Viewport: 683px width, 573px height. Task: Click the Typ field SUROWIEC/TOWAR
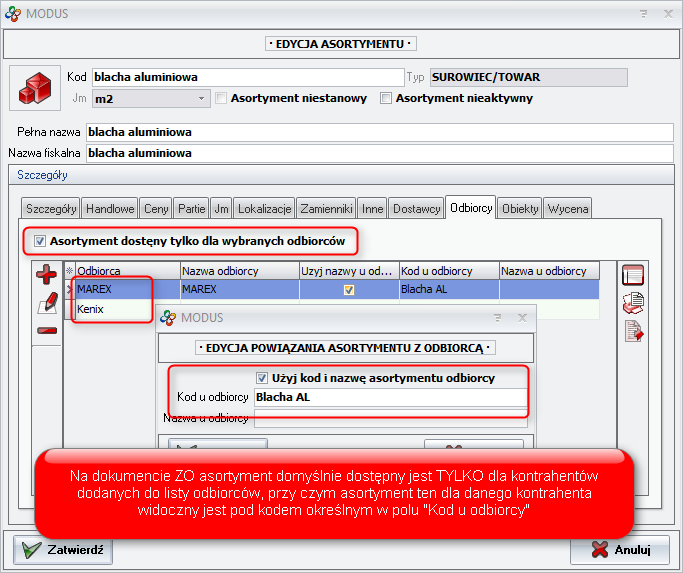click(528, 77)
